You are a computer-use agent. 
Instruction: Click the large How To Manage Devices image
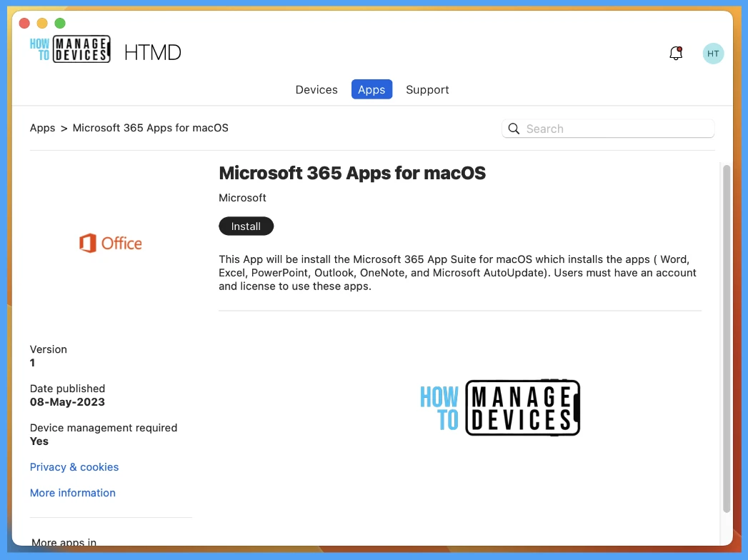click(x=500, y=408)
